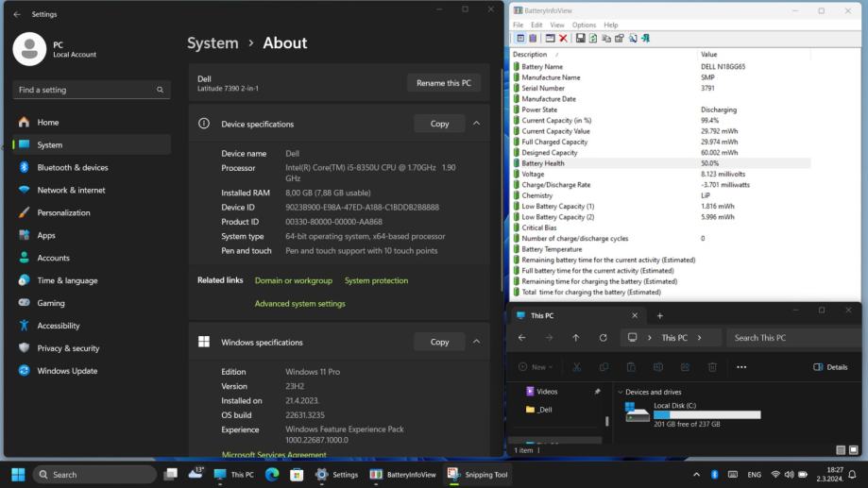The height and width of the screenshot is (488, 868).
Task: Collapse the Devices and drives group
Action: tap(620, 392)
